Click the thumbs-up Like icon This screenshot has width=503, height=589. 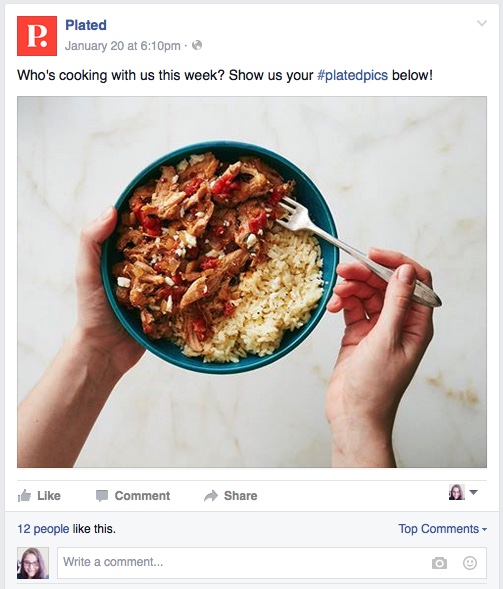pyautogui.click(x=24, y=496)
